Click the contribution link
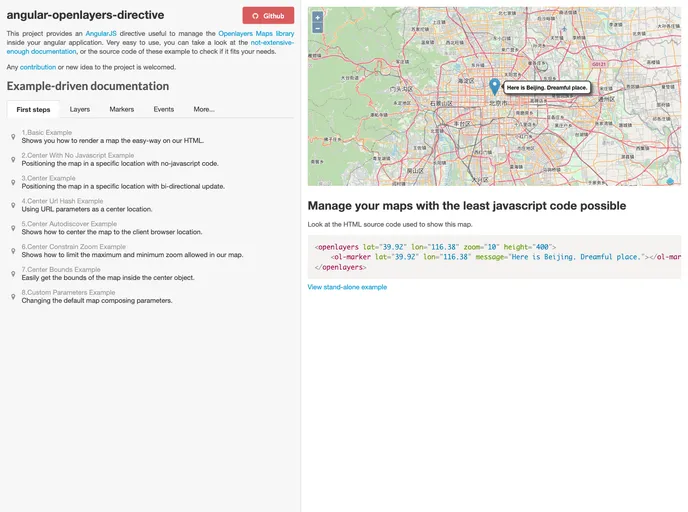Screen dimensions: 688x512 38,67
